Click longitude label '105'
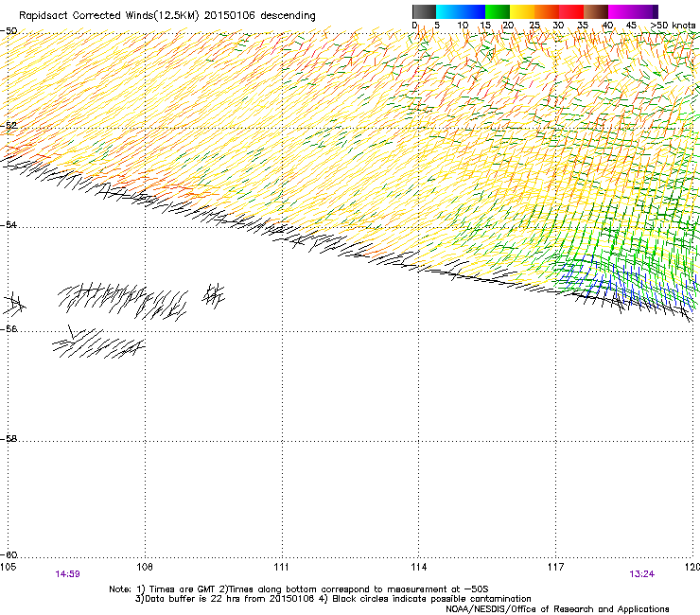 [8, 567]
